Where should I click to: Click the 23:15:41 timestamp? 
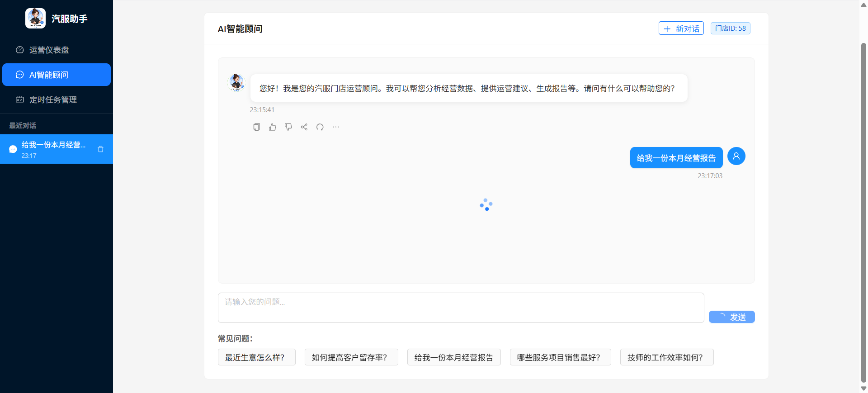click(262, 110)
